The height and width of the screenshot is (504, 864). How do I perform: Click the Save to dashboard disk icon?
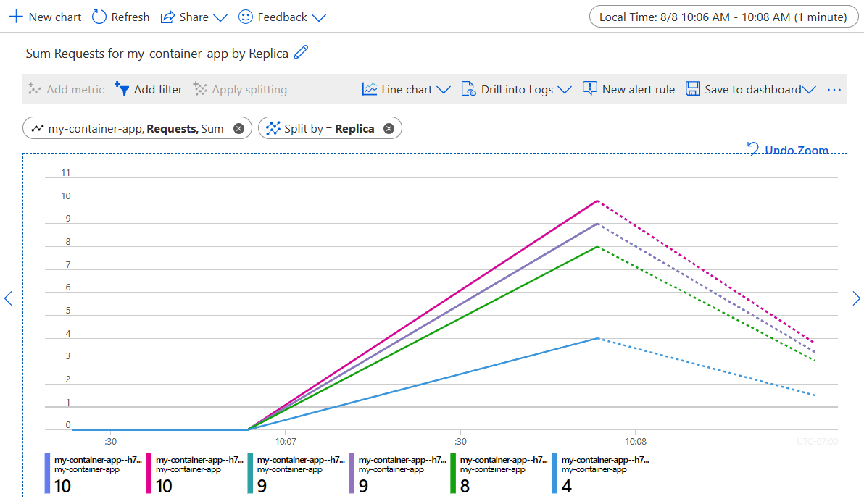693,88
